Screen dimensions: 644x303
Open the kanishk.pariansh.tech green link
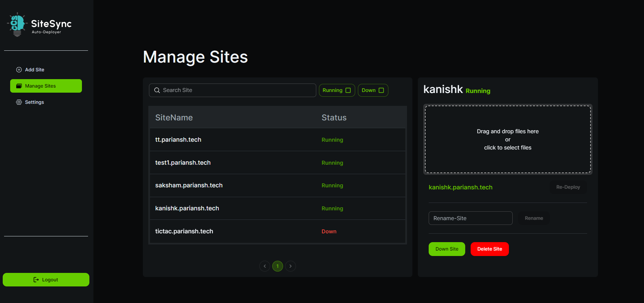460,187
